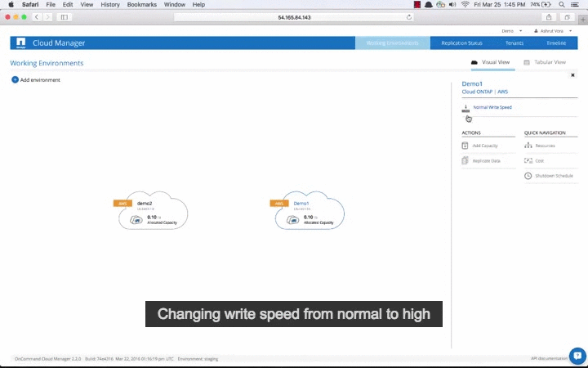Go to the Timeline tab
Image resolution: width=588 pixels, height=368 pixels.
(556, 43)
